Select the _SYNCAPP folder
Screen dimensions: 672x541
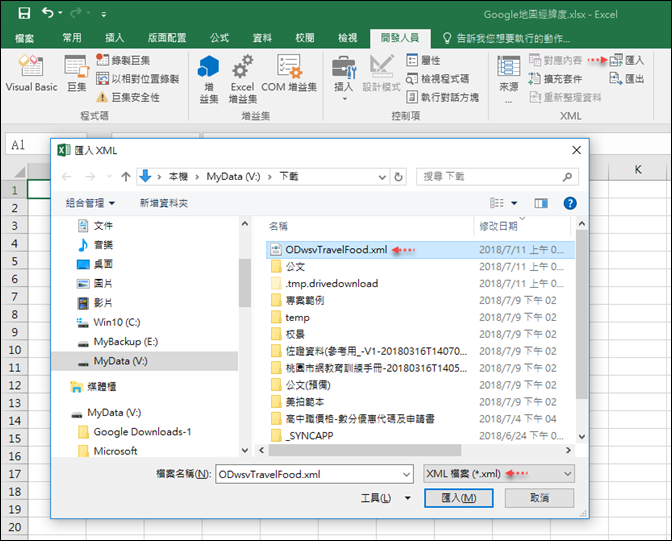309,436
